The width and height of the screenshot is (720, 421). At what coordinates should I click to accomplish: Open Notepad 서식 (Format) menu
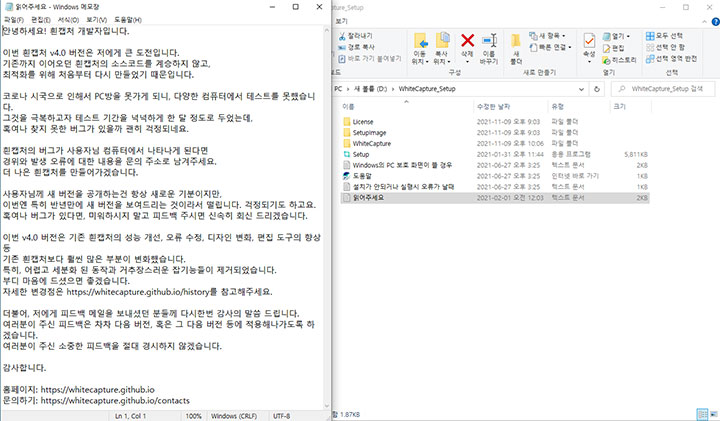pos(68,20)
